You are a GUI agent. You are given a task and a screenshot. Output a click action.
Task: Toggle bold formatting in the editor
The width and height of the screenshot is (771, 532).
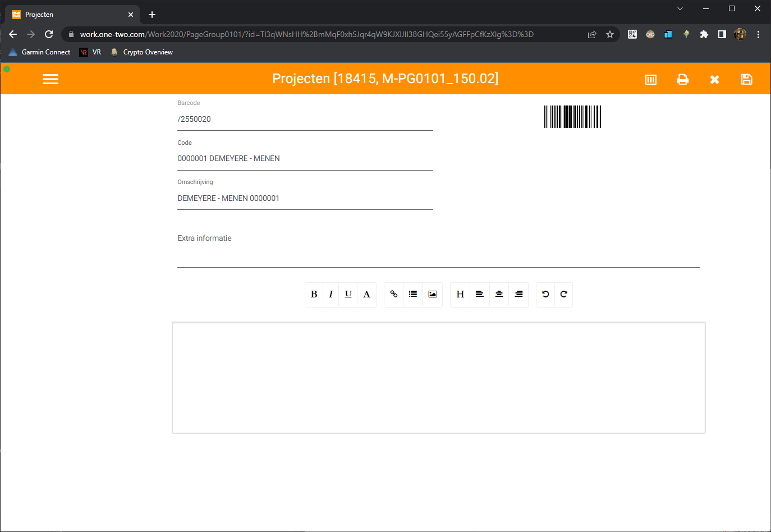pos(314,295)
